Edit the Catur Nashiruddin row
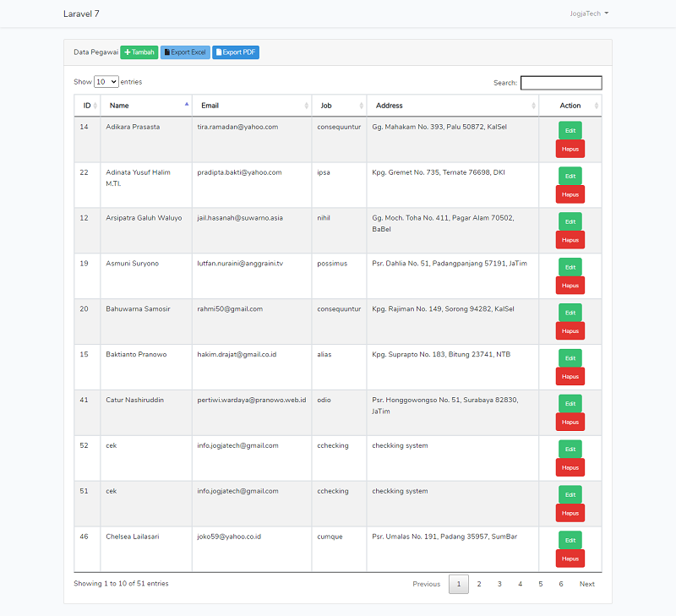The image size is (676, 616). pos(570,404)
